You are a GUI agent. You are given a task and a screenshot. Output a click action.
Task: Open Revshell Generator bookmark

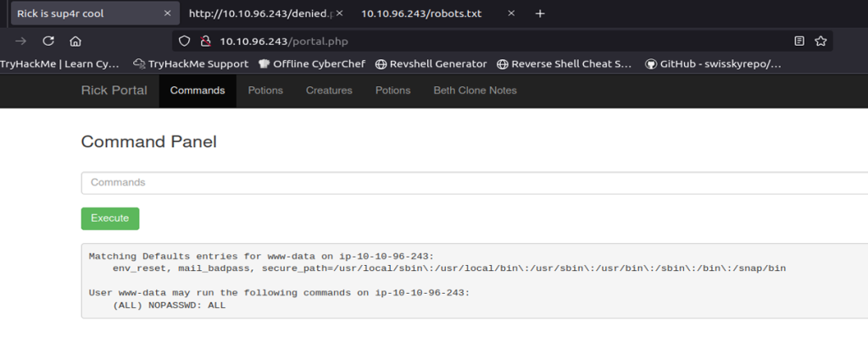tap(431, 64)
